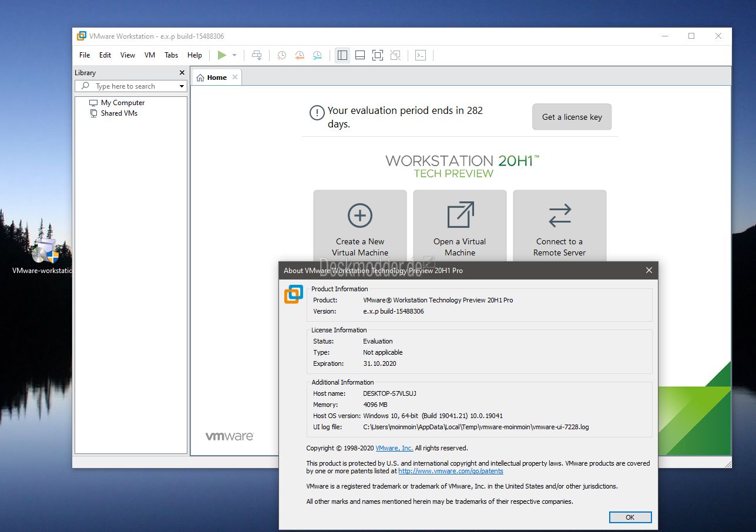This screenshot has width=756, height=532.
Task: Click the evaluation warning exclamation icon
Action: pyautogui.click(x=317, y=113)
